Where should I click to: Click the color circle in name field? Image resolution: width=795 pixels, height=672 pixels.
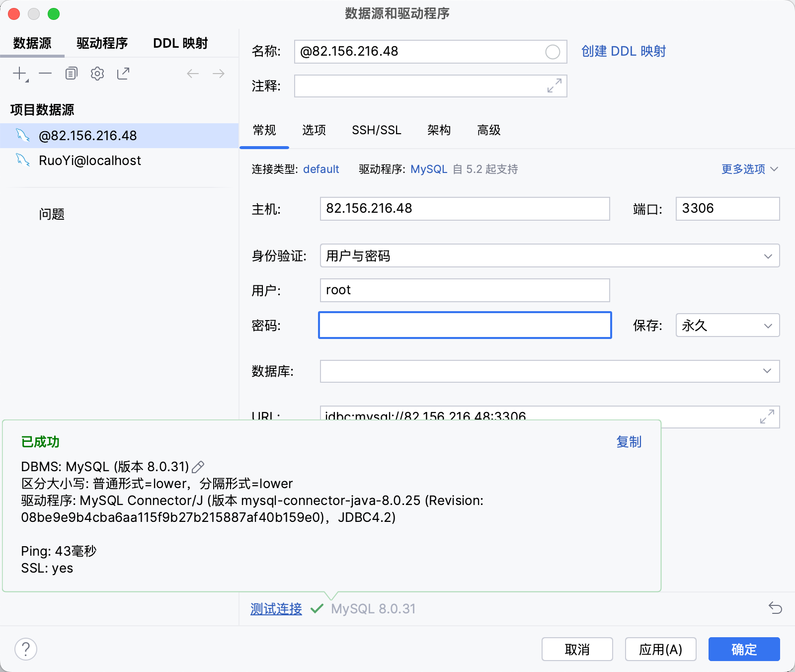(x=553, y=52)
